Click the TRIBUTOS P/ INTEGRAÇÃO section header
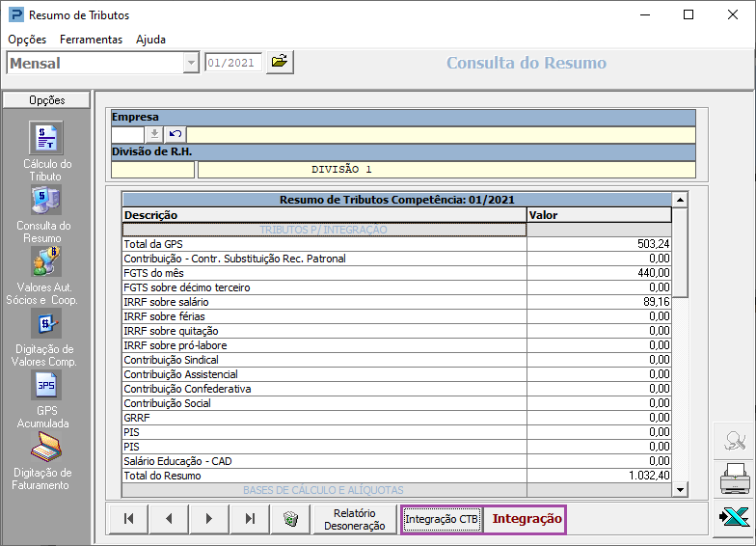This screenshot has height=546, width=756. (x=324, y=230)
